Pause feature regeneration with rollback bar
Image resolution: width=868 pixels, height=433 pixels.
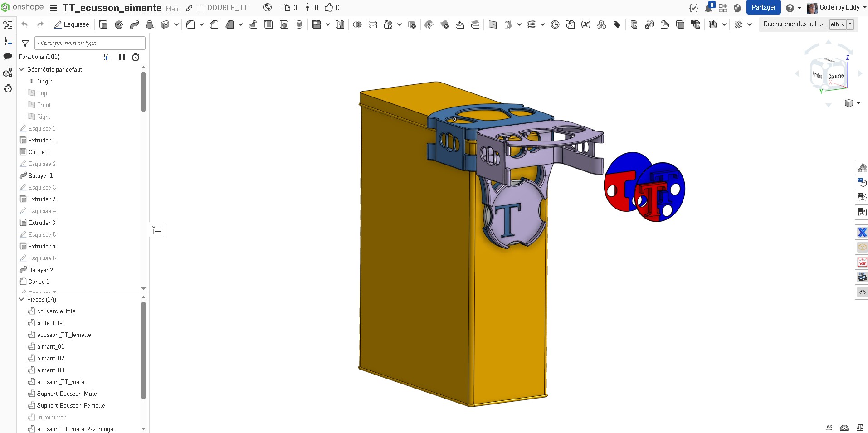122,57
